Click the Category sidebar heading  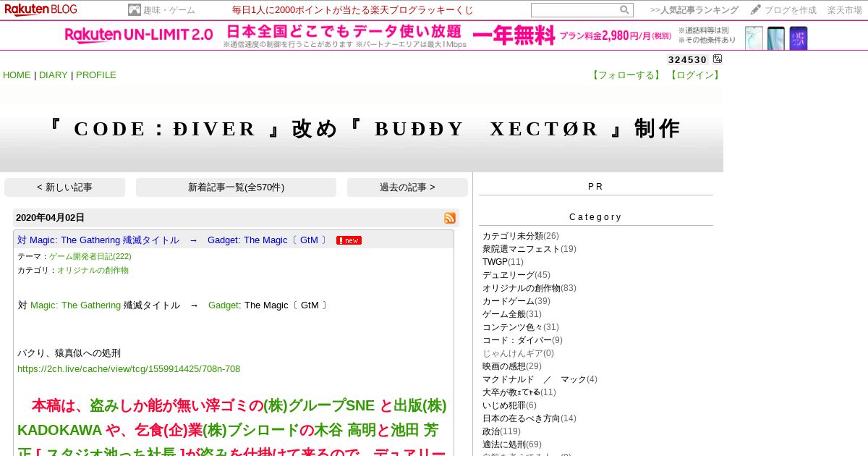(x=595, y=217)
